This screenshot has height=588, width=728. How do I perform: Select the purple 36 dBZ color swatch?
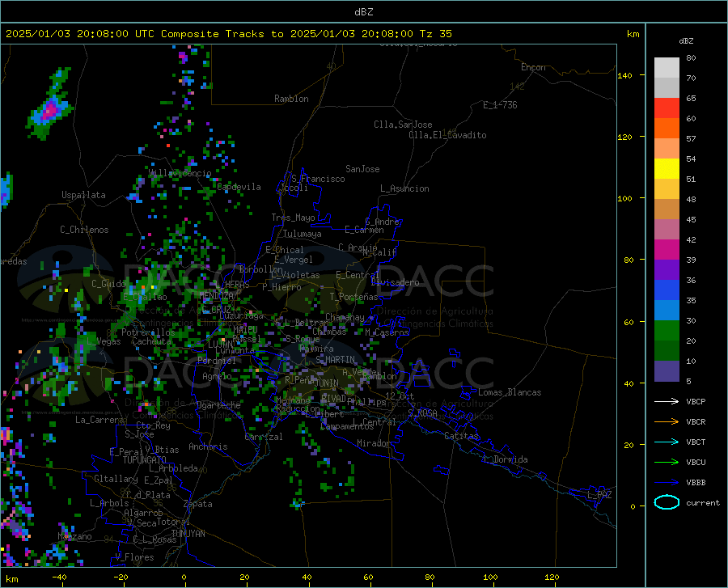[x=667, y=270]
